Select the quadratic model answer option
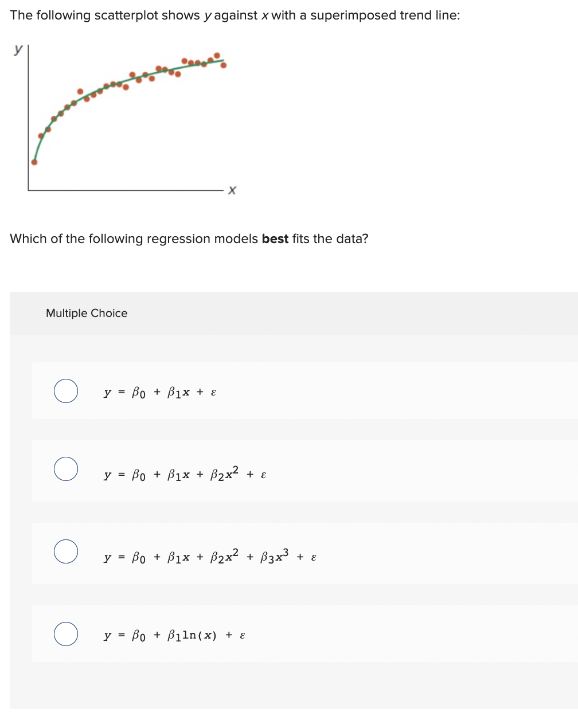The height and width of the screenshot is (728, 578). click(65, 469)
